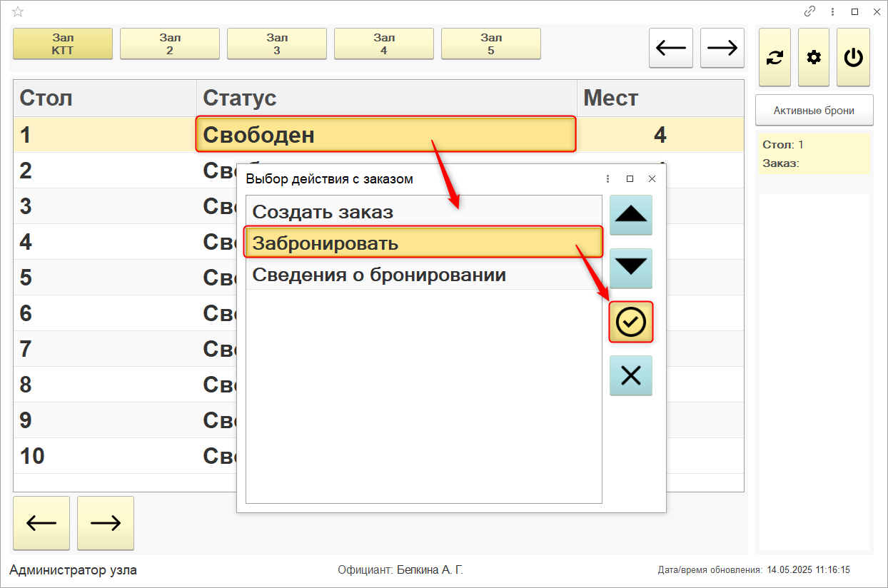Open Активные брони list

[814, 111]
